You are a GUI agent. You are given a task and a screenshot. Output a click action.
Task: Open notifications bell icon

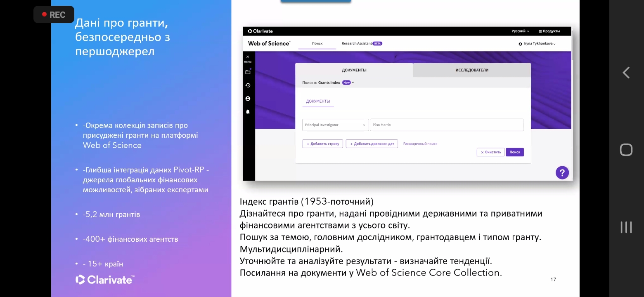tap(248, 112)
